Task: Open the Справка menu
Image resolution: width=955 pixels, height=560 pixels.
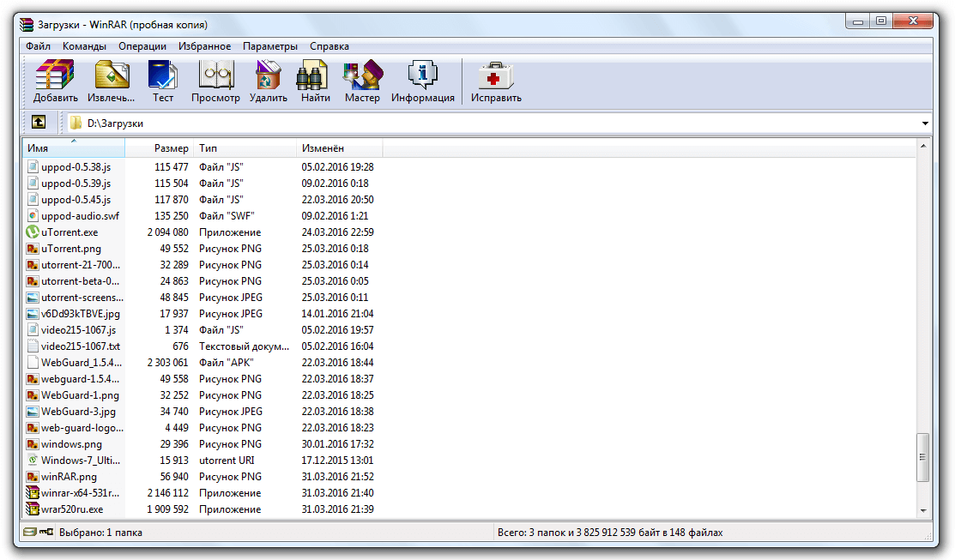Action: click(329, 46)
